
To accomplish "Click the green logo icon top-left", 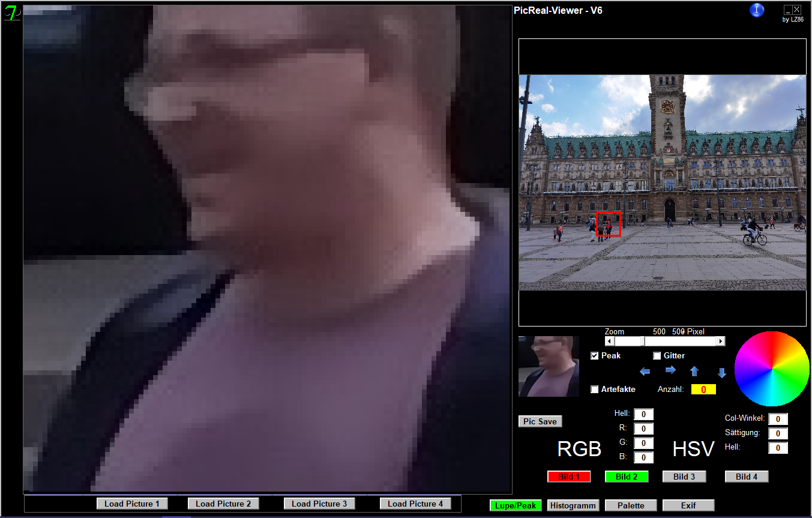I will coord(11,13).
